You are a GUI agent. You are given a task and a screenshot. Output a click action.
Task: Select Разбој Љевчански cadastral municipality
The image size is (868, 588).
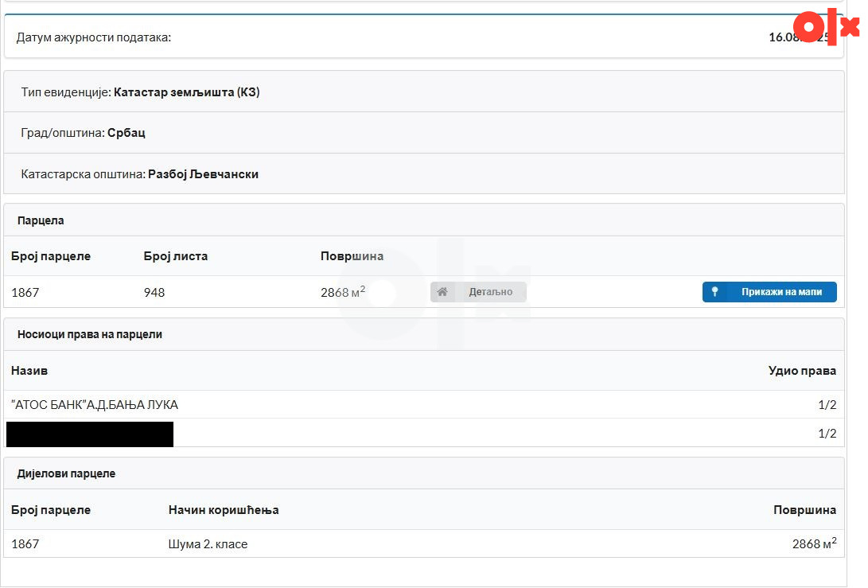(203, 173)
